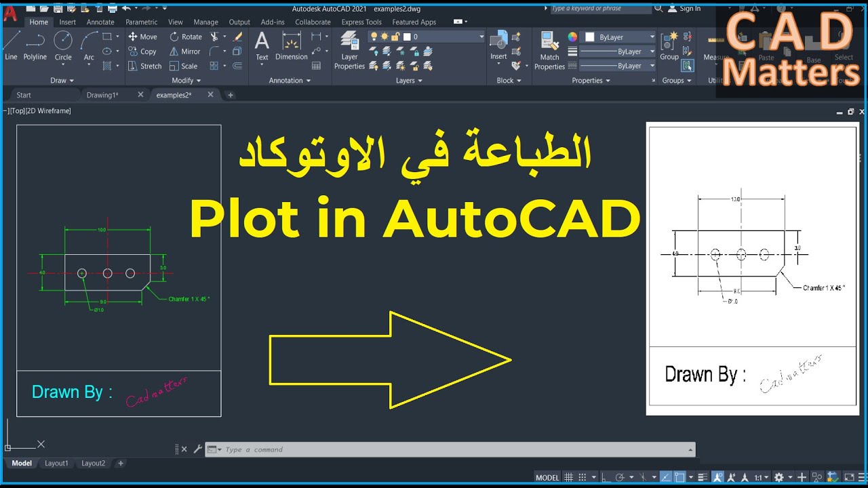Add a new drawing tab
The height and width of the screenshot is (488, 868).
[x=230, y=95]
